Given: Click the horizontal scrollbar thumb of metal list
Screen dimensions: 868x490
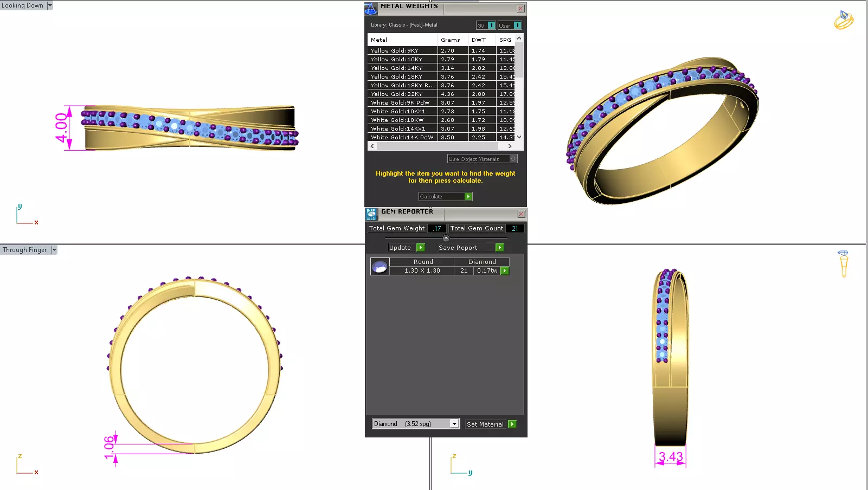Looking at the screenshot, I should pyautogui.click(x=437, y=146).
